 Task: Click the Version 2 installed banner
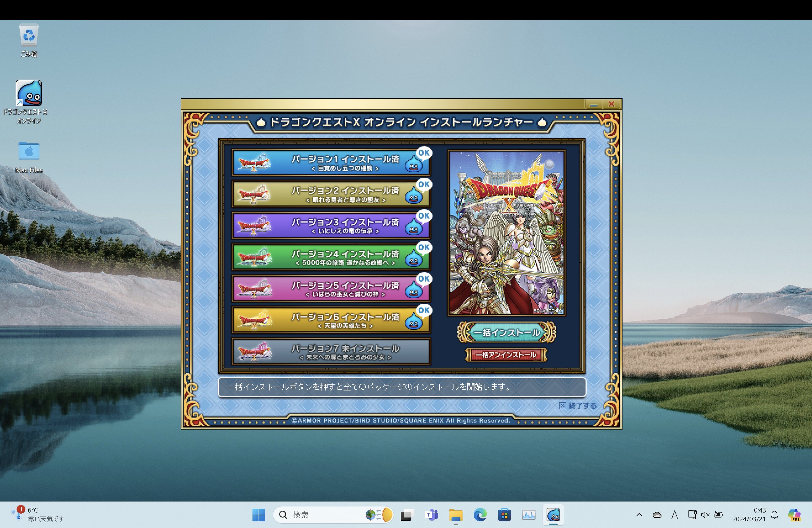[x=331, y=194]
